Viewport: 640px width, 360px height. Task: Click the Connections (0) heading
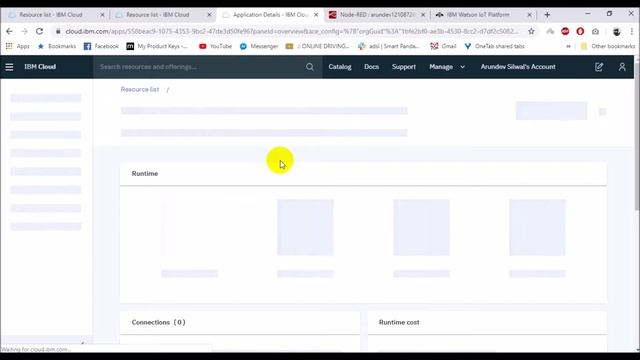point(158,322)
